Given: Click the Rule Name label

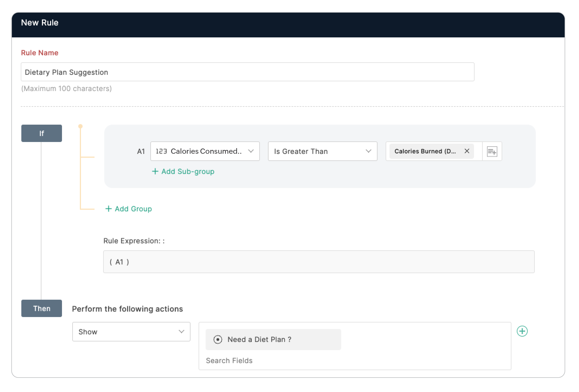Looking at the screenshot, I should [40, 53].
